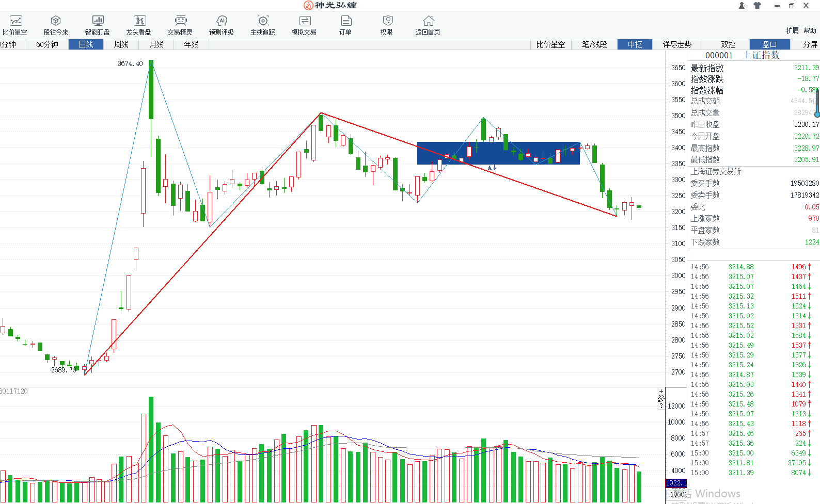The width and height of the screenshot is (820, 504).
Task: Go to 返回首页 home page
Action: (x=428, y=25)
